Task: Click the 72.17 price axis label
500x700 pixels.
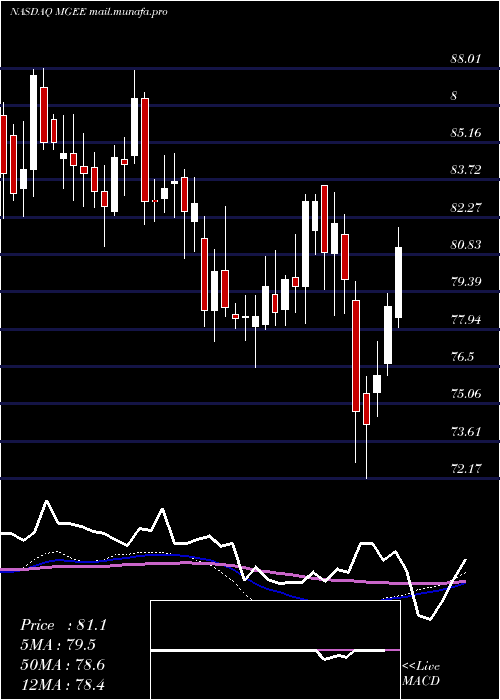Action: (467, 469)
